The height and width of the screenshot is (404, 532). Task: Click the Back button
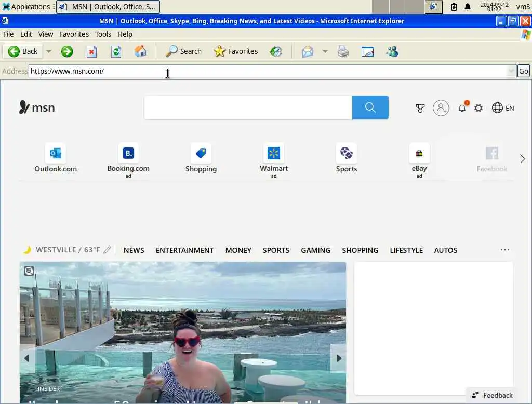[x=23, y=51]
